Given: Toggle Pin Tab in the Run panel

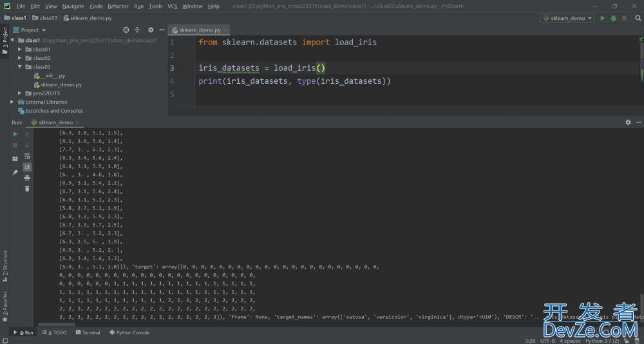Looking at the screenshot, I should point(15,172).
